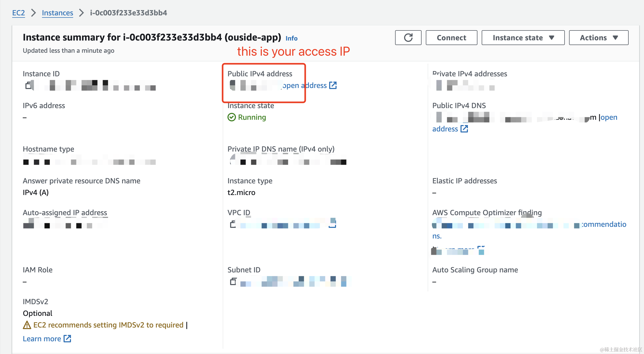This screenshot has height=354, width=644.
Task: Copy the VPC ID using copy icon
Action: tap(233, 224)
